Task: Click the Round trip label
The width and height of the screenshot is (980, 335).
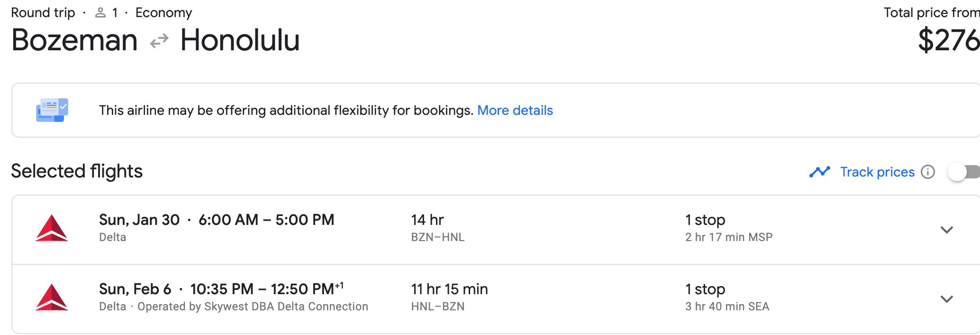Action: point(43,13)
